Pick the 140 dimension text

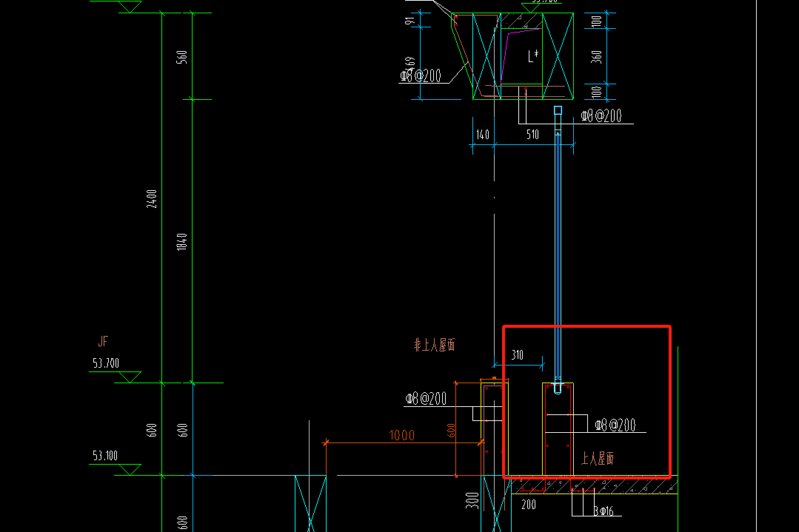coord(483,135)
